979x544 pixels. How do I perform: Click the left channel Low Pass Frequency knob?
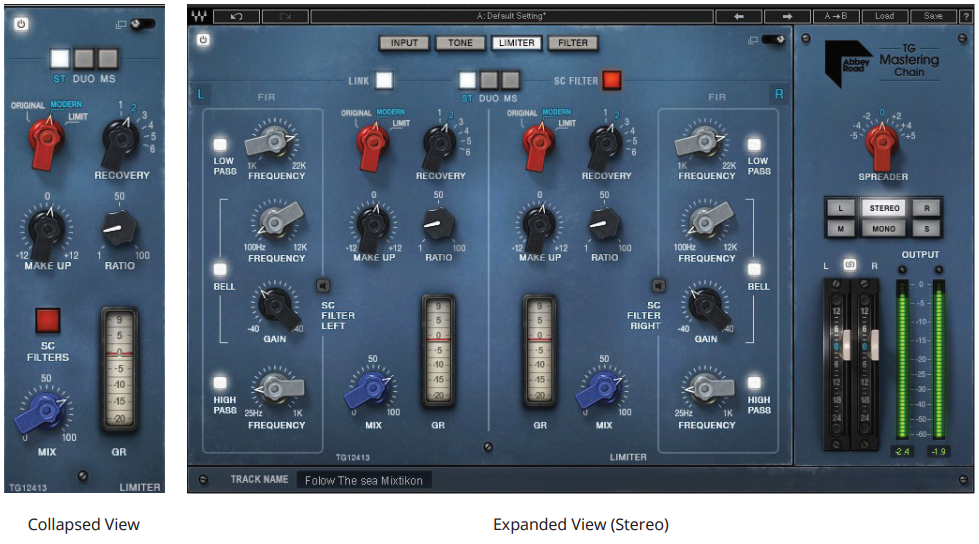coord(272,141)
